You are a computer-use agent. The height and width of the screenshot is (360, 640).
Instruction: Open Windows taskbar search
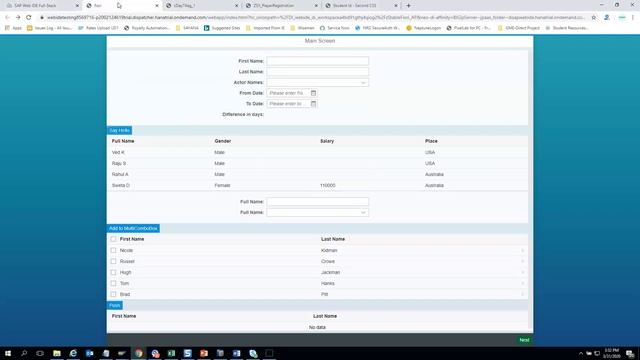[24, 353]
